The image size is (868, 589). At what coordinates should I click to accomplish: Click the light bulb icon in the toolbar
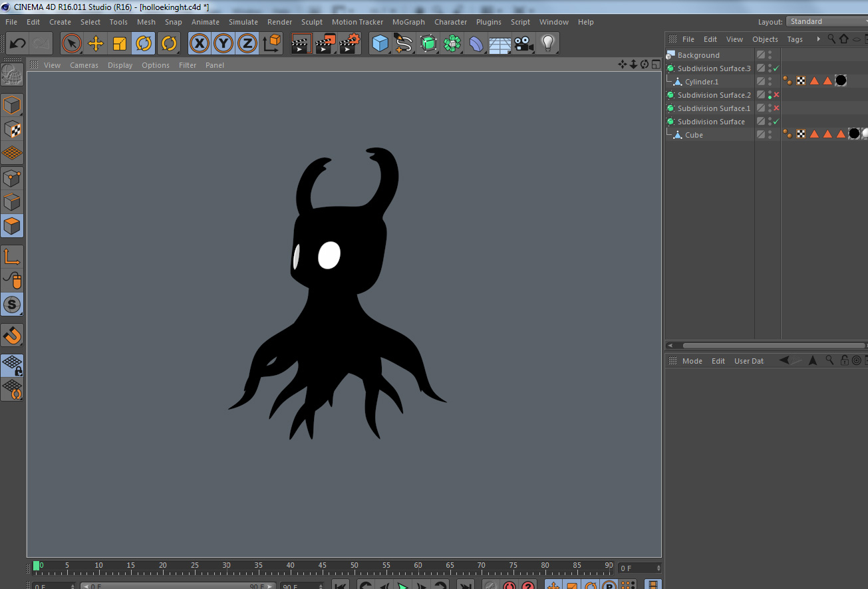[547, 43]
